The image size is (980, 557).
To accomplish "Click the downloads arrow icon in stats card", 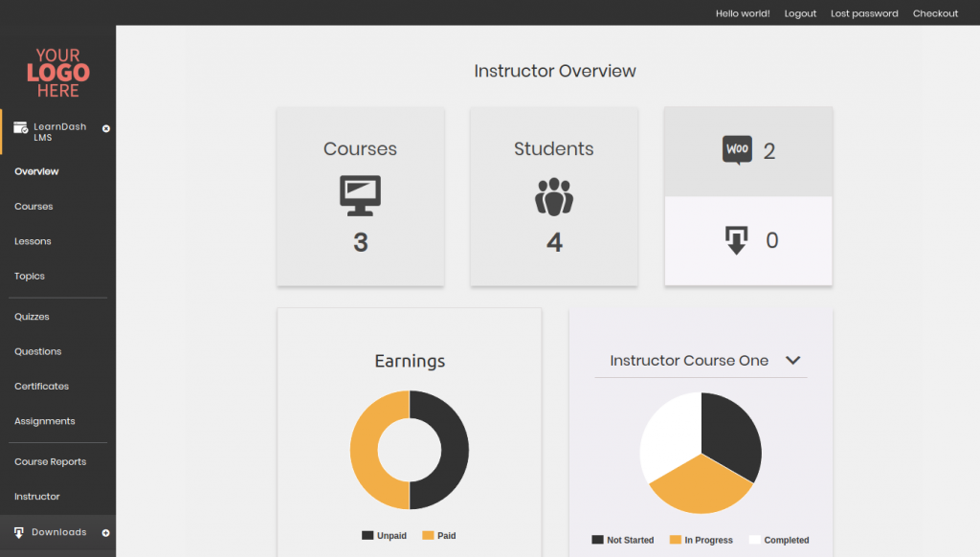I will point(736,240).
